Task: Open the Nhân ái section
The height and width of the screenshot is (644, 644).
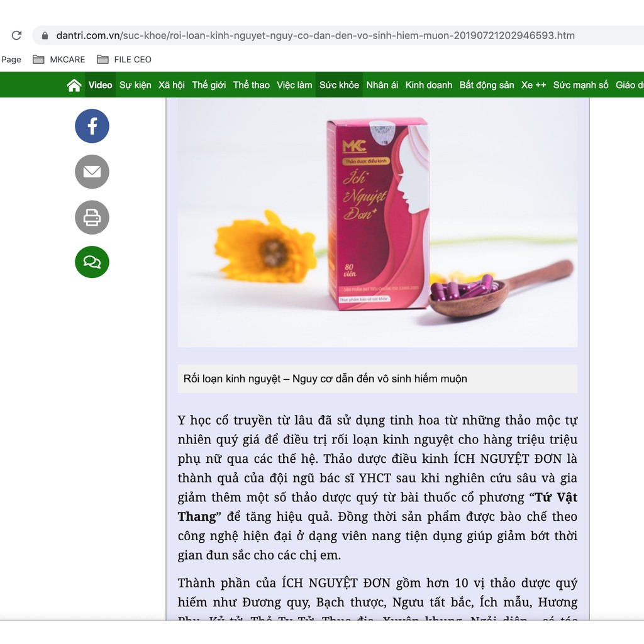Action: tap(382, 85)
